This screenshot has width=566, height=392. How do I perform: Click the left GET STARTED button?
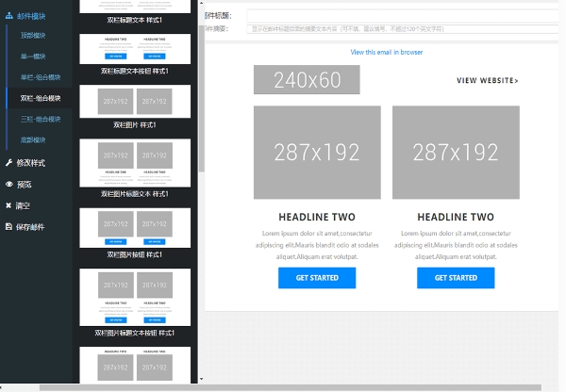[x=317, y=278]
